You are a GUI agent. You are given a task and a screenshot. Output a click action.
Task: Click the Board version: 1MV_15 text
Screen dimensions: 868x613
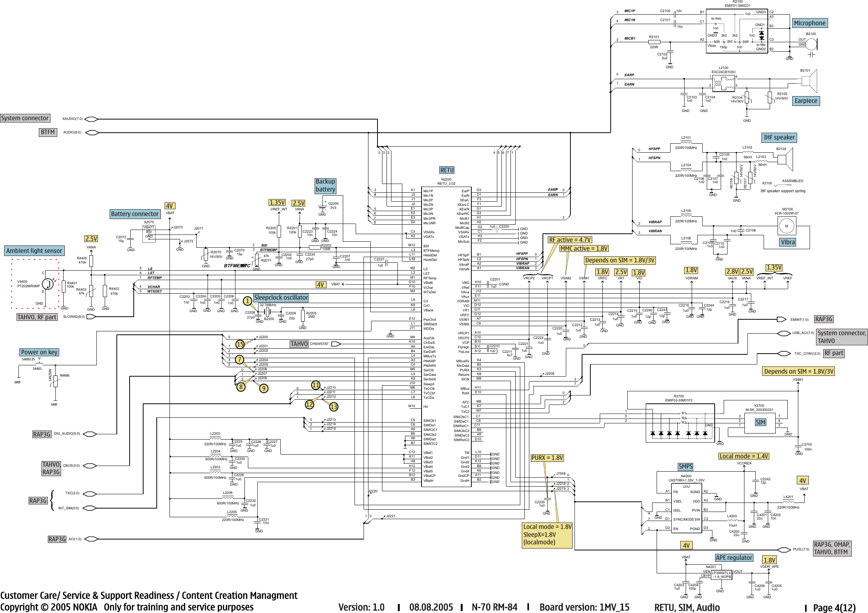tap(584, 607)
